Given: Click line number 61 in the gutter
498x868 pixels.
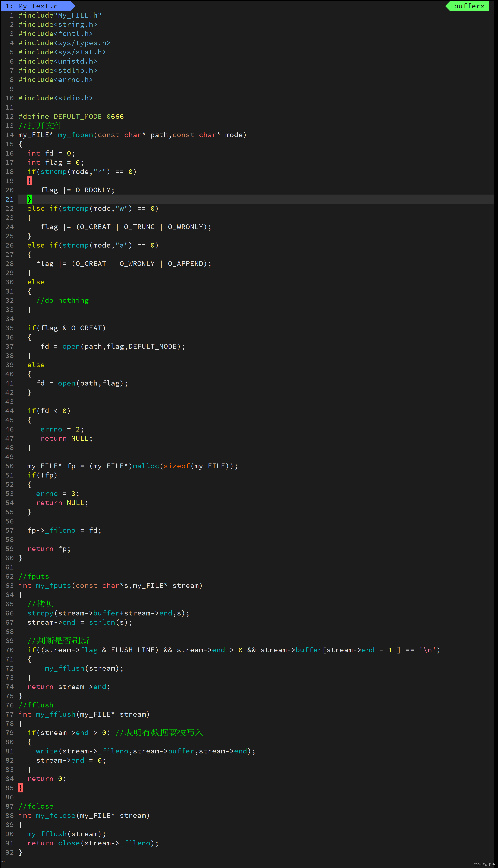Looking at the screenshot, I should point(10,567).
